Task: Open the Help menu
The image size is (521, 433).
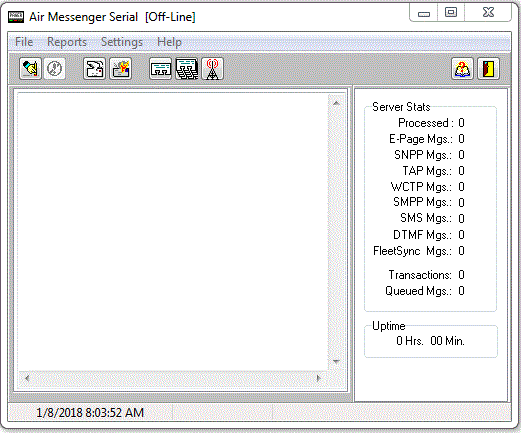Action: pos(169,42)
